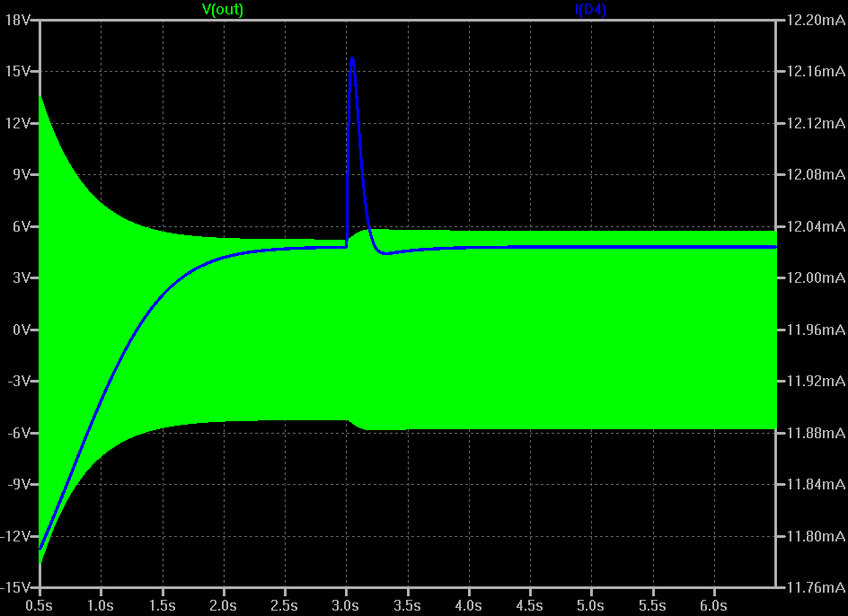This screenshot has width=848, height=616.
Task: Click the 4.5s time axis label
Action: 530,605
